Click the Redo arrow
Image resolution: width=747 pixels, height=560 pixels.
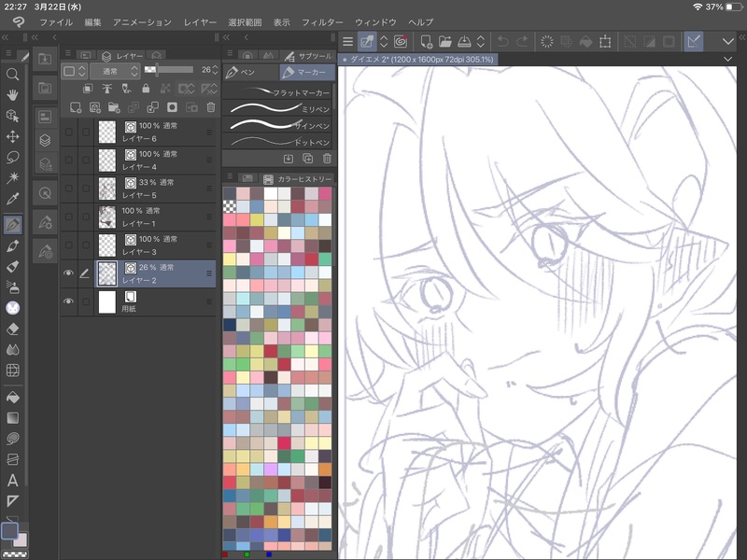click(522, 42)
